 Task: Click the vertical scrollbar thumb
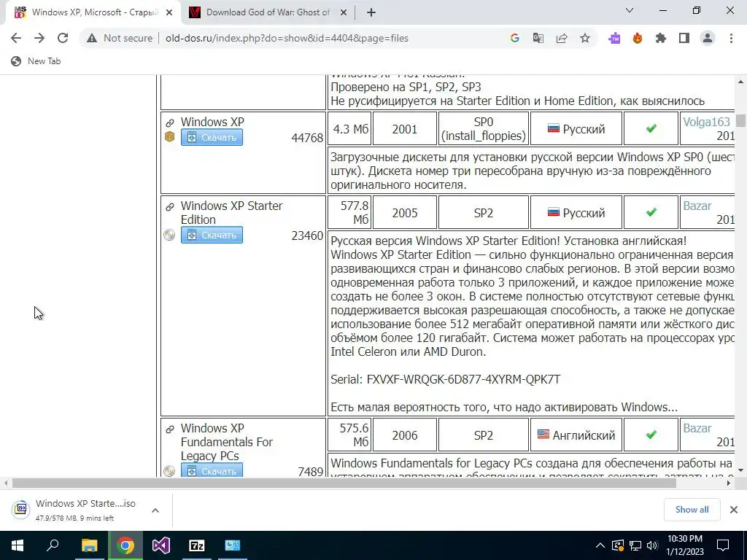tap(740, 120)
